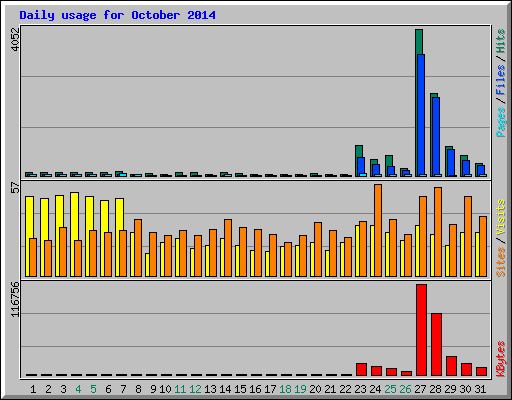Click the orange bar for day 8

138,248
